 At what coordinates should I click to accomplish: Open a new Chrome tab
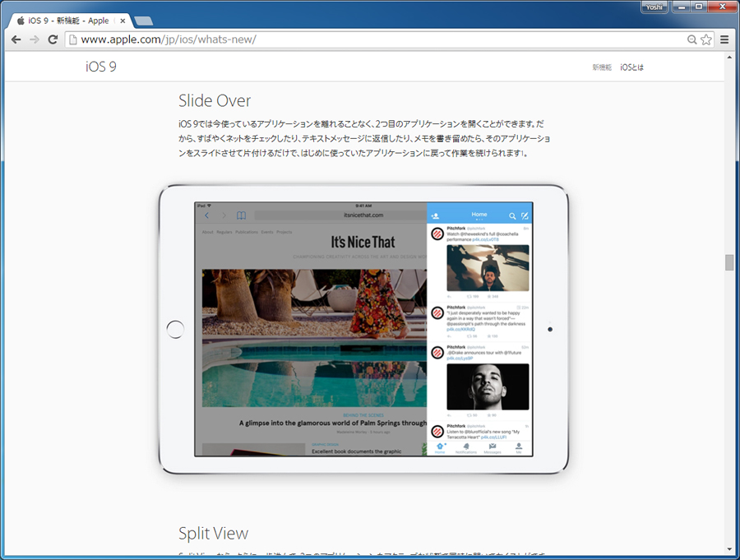coord(143,21)
